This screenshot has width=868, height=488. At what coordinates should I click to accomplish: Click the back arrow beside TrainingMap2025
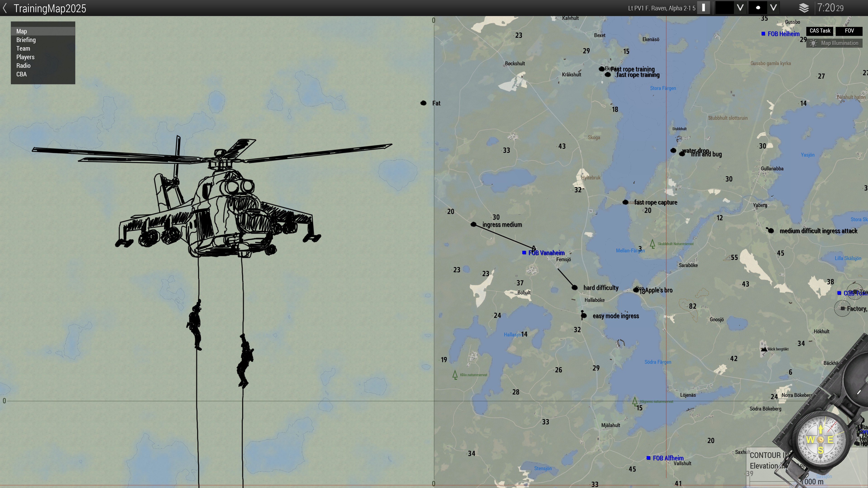click(x=5, y=8)
